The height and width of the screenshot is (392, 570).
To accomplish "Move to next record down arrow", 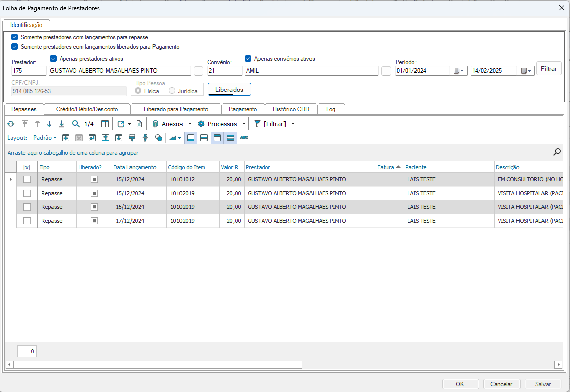I will tap(49, 124).
